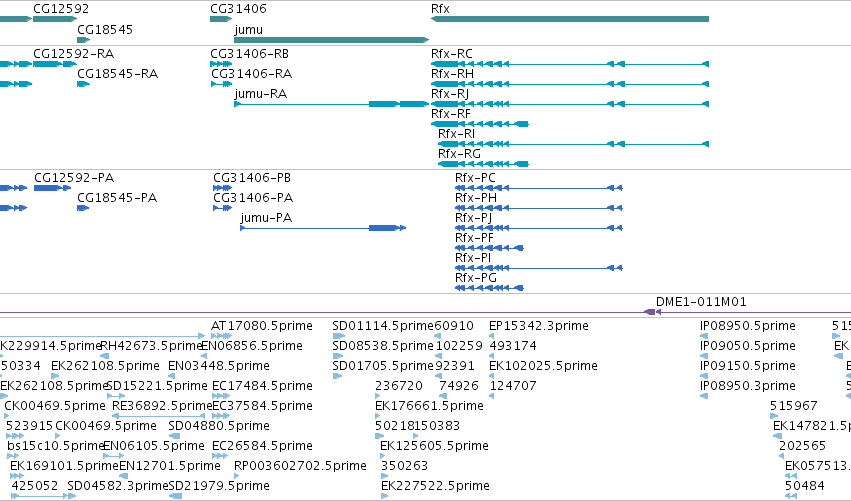The height and width of the screenshot is (501, 851).
Task: Click protein CG12592-PA label
Action: [x=74, y=178]
